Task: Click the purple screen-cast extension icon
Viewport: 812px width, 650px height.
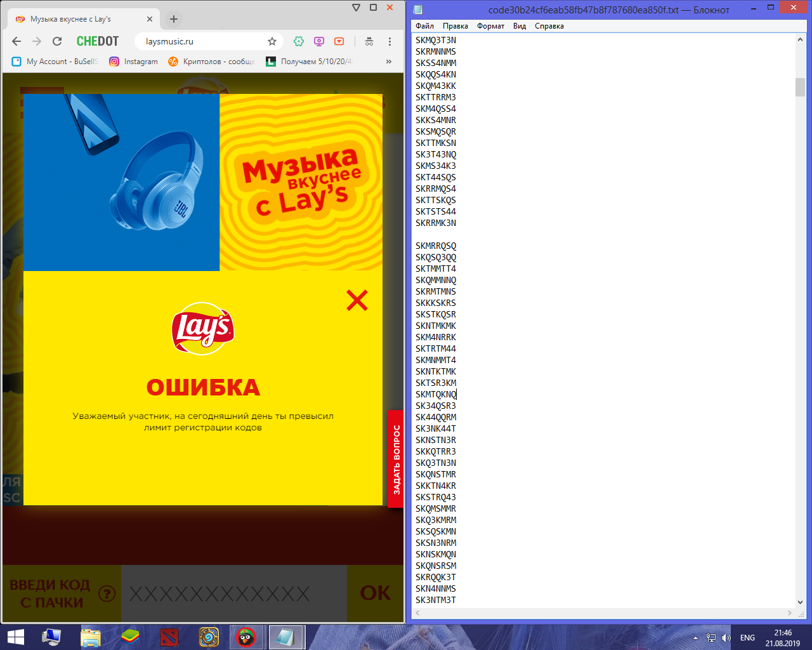Action: click(319, 41)
